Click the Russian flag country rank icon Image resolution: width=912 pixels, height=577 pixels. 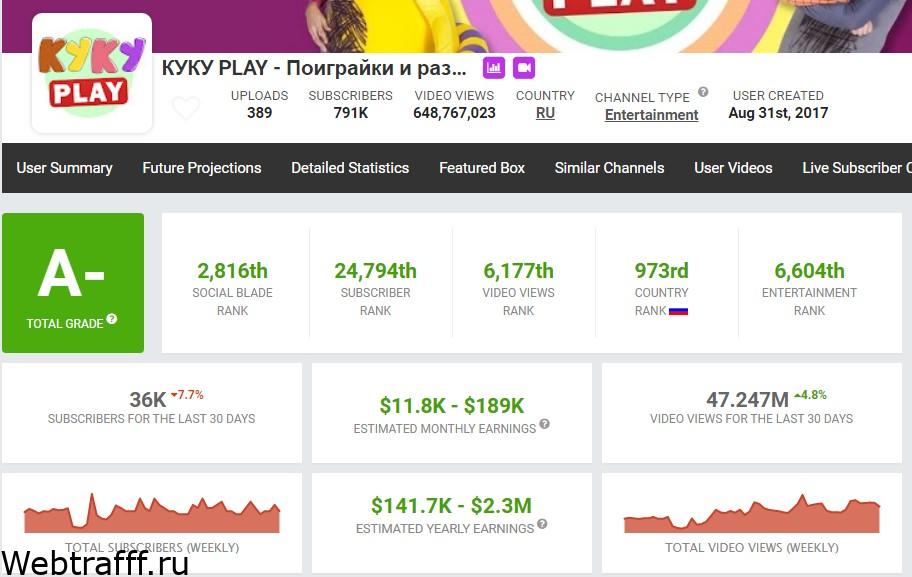[678, 311]
